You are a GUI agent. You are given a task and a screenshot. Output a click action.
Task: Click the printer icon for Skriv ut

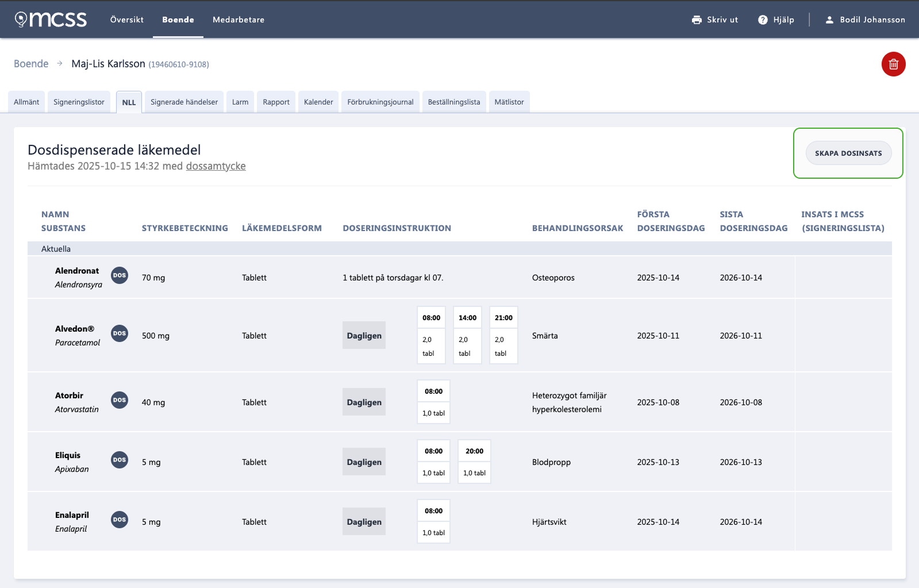(697, 20)
